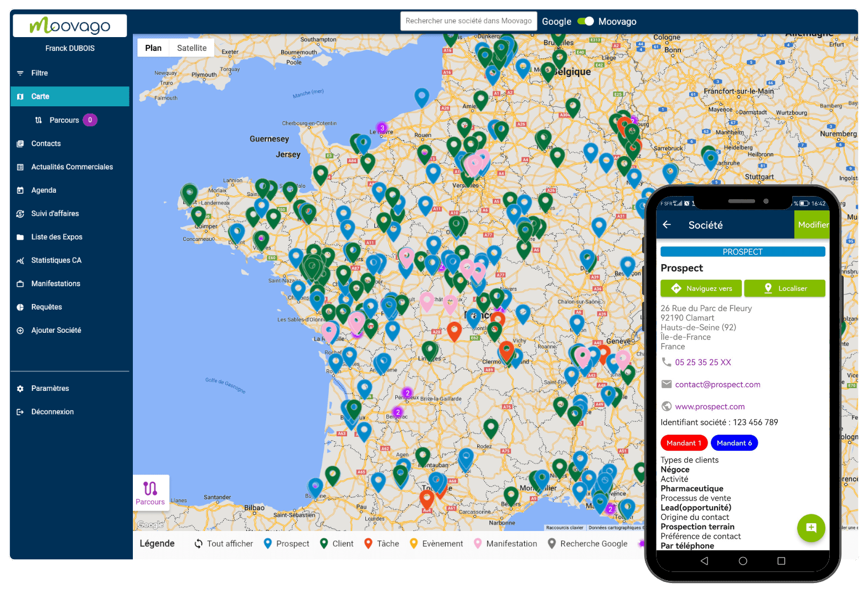The image size is (868, 598).
Task: Click the Requêtes pie chart icon
Action: coord(20,307)
